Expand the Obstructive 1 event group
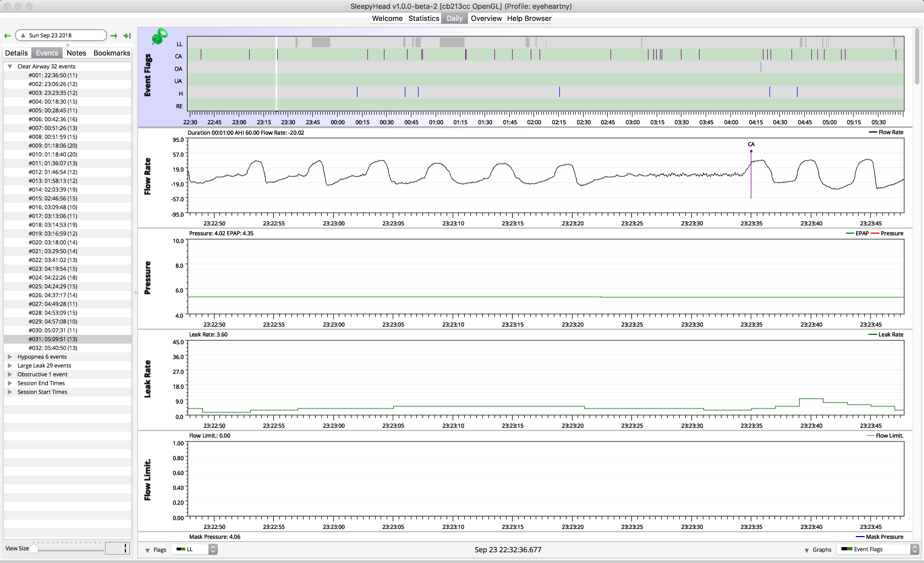The width and height of the screenshot is (924, 563). pyautogui.click(x=10, y=374)
